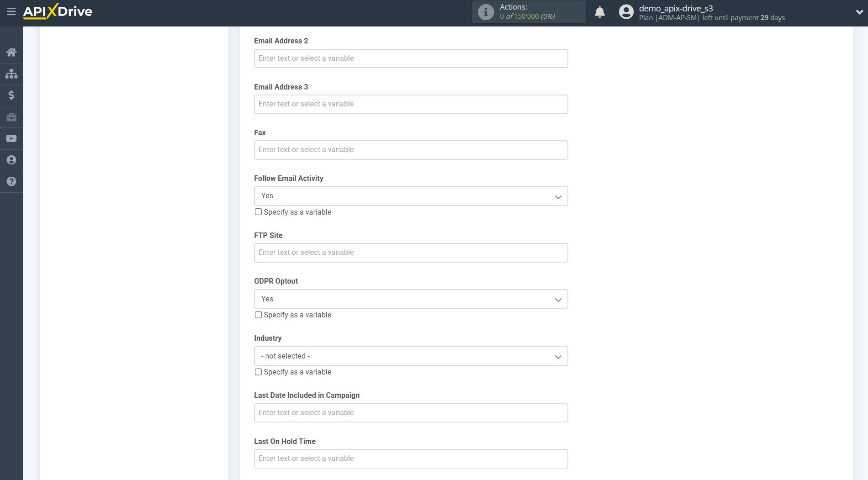
Task: Focus the Last On Hold Time field
Action: [x=411, y=459]
